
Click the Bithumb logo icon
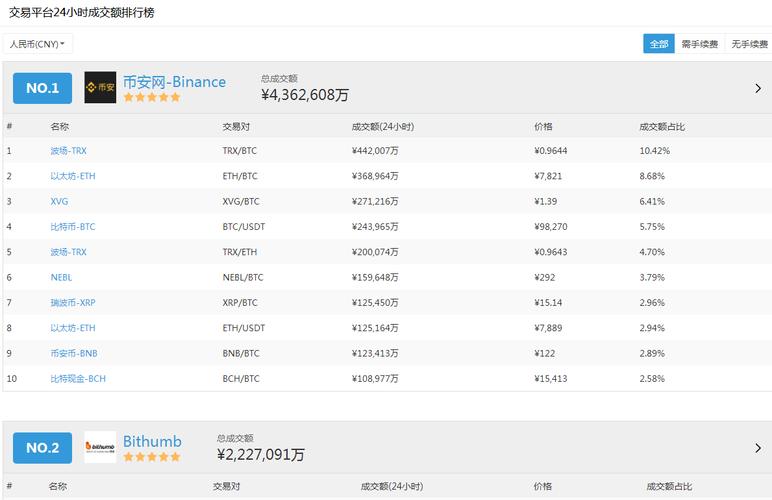pos(100,447)
